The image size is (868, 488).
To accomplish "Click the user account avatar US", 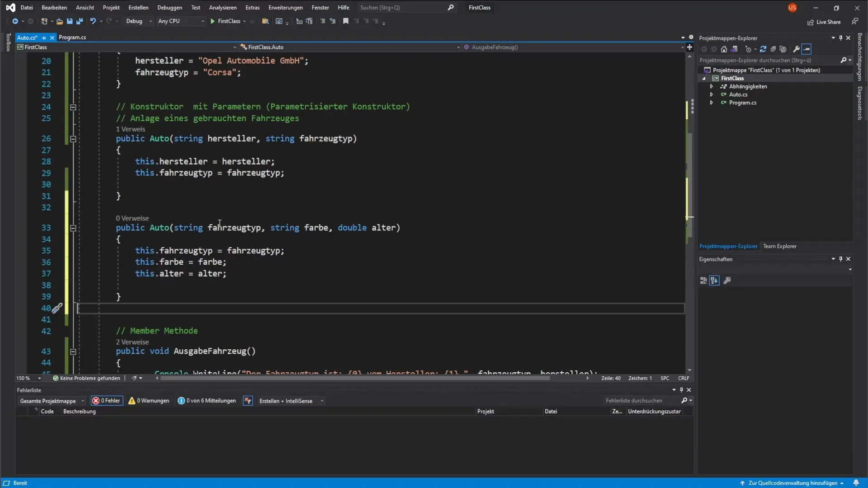I will pos(793,8).
